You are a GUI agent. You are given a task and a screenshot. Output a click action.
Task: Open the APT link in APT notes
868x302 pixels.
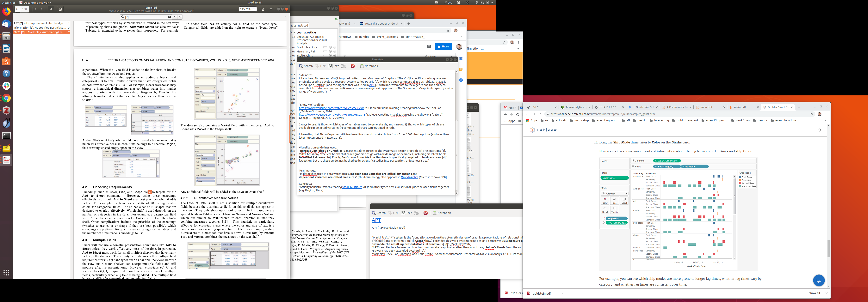(x=376, y=220)
